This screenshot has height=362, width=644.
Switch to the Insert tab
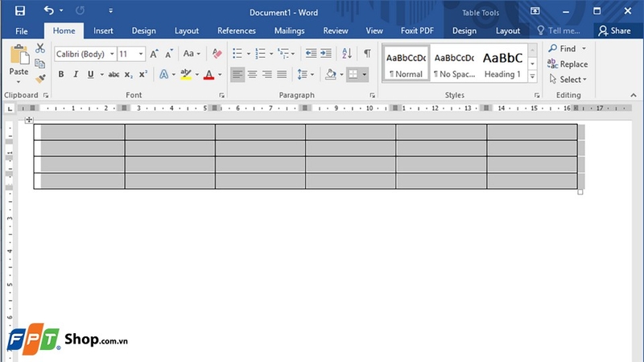click(x=103, y=31)
